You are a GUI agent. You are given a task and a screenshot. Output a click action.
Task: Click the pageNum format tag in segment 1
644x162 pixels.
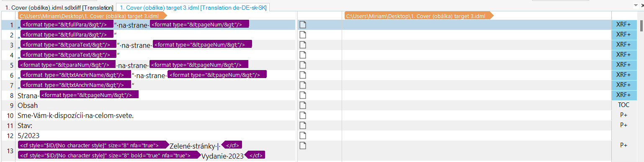point(200,24)
